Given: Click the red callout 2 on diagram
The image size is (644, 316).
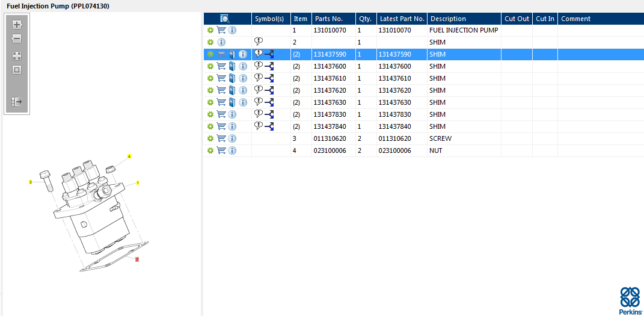Looking at the screenshot, I should point(137,259).
